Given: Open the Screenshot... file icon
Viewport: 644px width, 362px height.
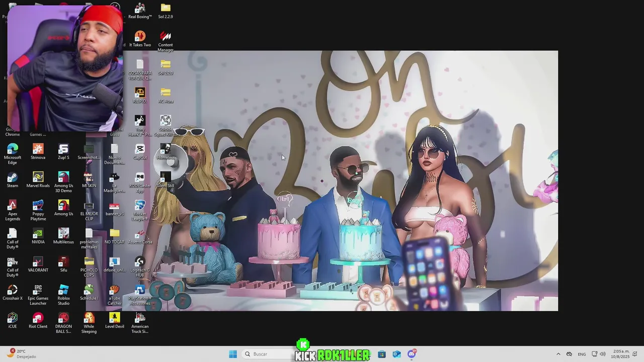Looking at the screenshot, I should pyautogui.click(x=89, y=151).
